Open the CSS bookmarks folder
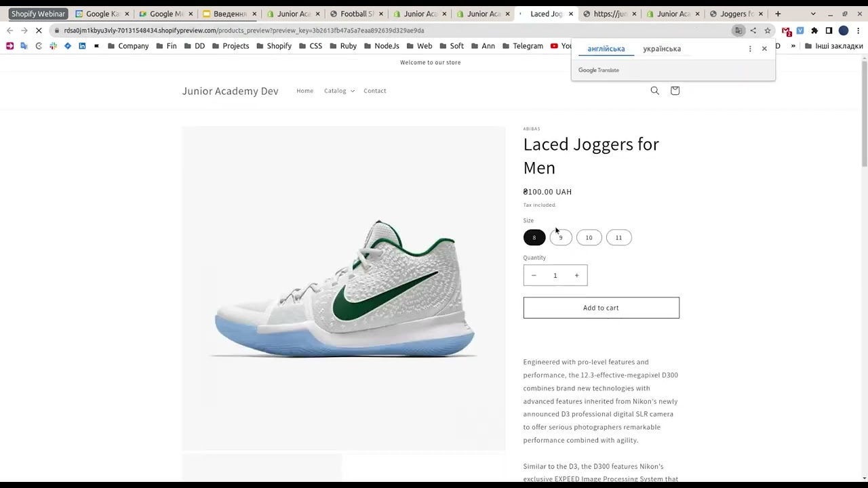Viewport: 868px width, 488px height. tap(311, 46)
